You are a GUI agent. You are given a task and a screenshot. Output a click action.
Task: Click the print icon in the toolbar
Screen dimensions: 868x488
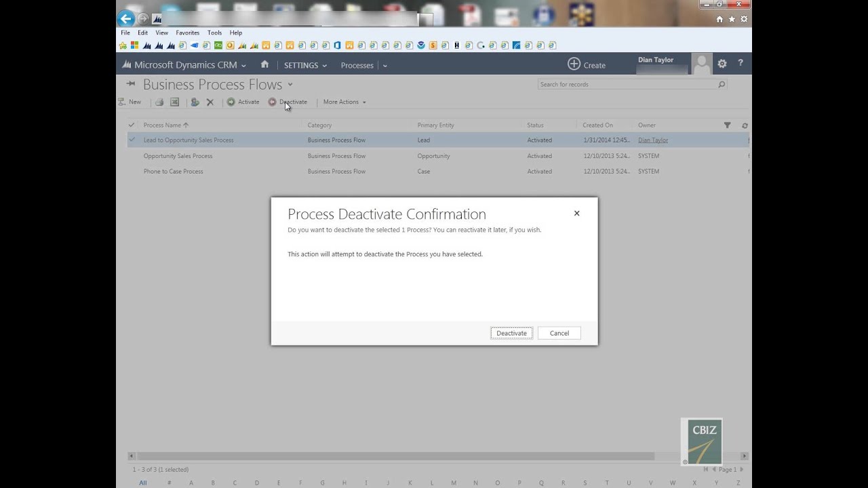(x=159, y=102)
